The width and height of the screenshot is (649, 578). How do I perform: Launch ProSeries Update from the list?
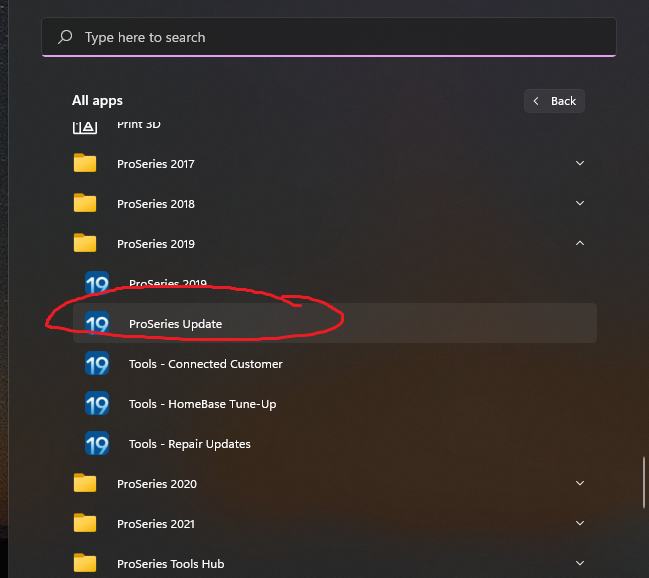176,324
